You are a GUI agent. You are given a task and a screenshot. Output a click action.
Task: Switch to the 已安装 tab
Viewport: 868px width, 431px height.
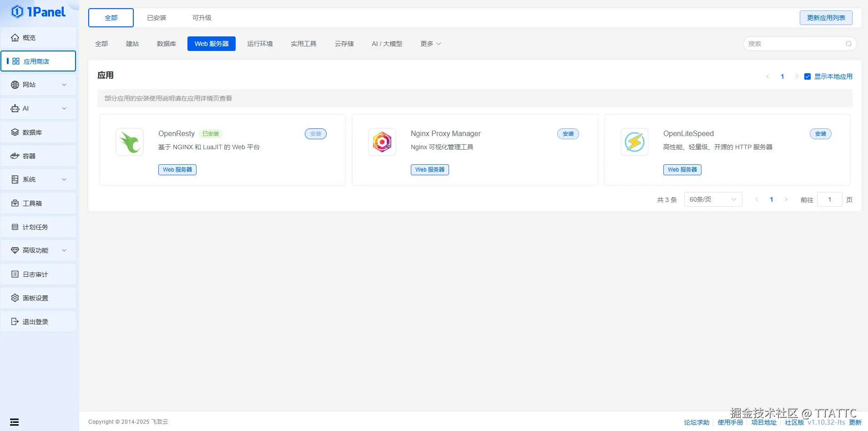[156, 18]
